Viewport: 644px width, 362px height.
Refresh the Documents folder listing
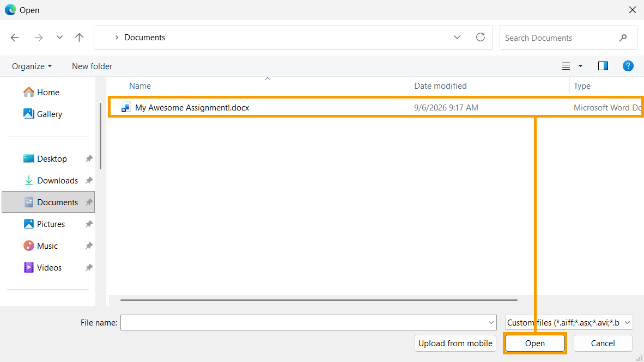coord(481,38)
